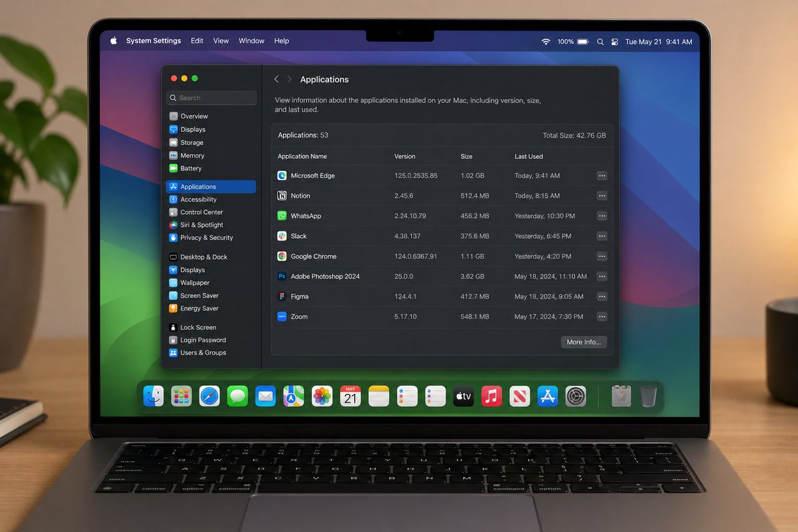Open the Wi-Fi status in menu bar
The image size is (798, 532).
tap(546, 41)
